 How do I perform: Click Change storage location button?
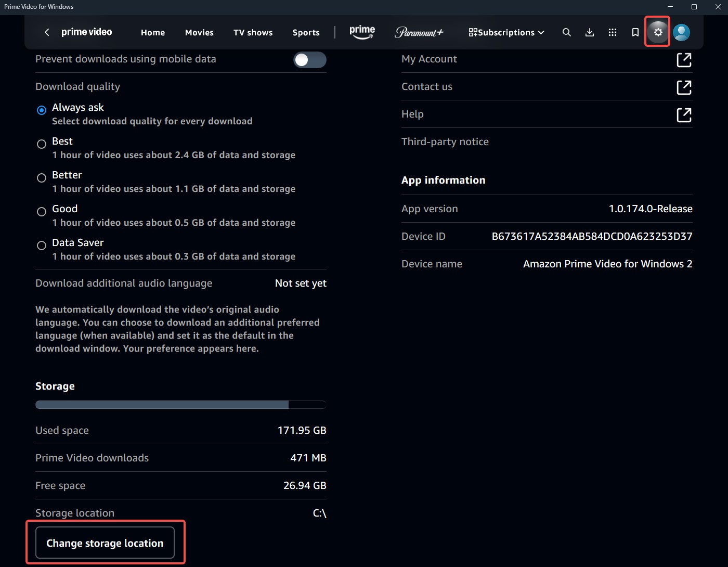pyautogui.click(x=105, y=543)
